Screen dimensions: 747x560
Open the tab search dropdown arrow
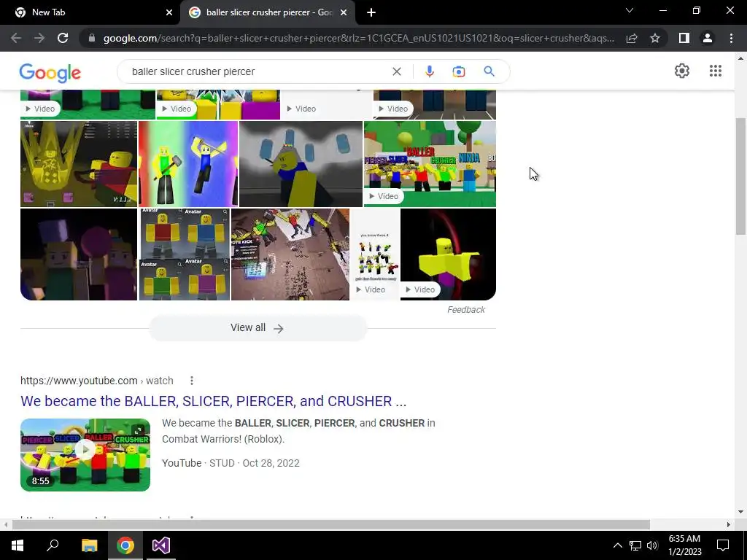(630, 10)
